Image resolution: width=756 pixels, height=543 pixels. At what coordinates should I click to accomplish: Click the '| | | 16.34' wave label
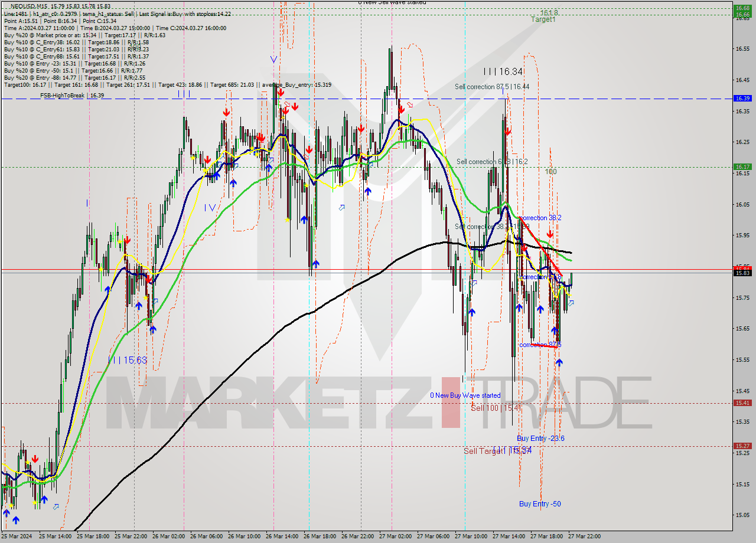(x=503, y=71)
